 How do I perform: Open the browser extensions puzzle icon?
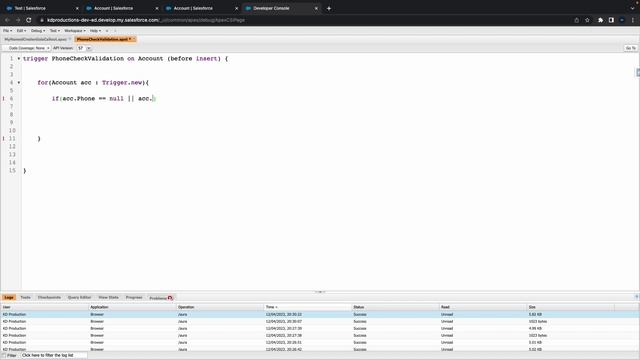click(600, 20)
